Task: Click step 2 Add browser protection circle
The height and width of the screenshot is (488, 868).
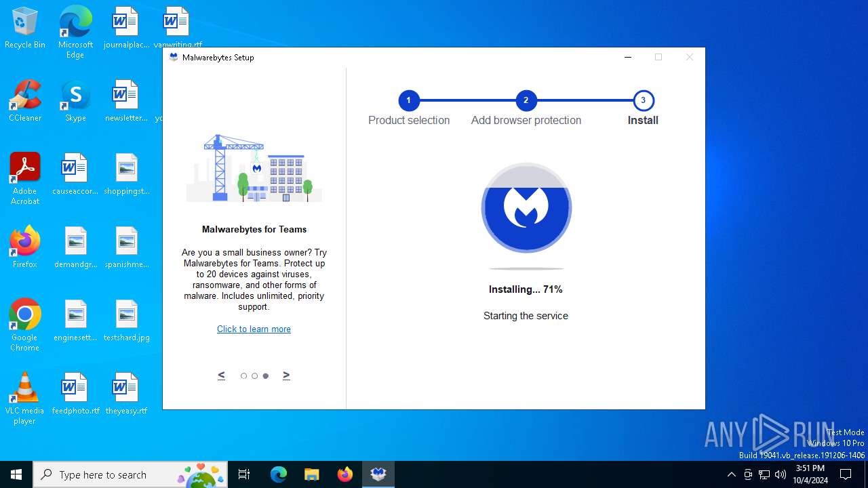Action: click(x=526, y=100)
